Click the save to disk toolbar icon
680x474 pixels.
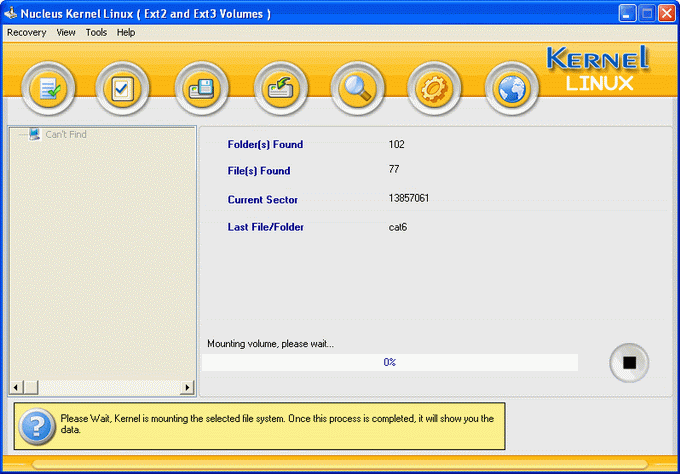(201, 88)
